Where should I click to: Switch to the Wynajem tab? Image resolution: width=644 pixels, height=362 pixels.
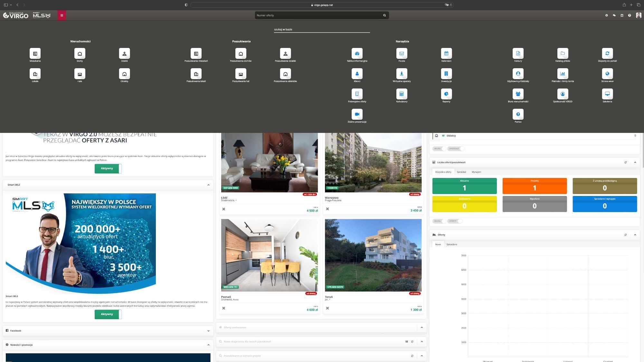[x=476, y=172]
